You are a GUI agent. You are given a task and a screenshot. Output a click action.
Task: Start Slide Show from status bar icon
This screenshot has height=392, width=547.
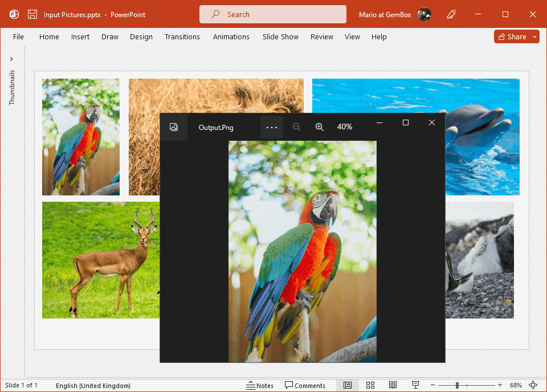click(x=415, y=385)
